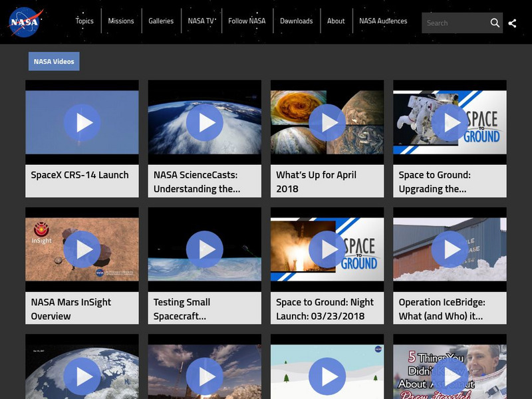
Task: Click the NASA Videos button
Action: 54,61
